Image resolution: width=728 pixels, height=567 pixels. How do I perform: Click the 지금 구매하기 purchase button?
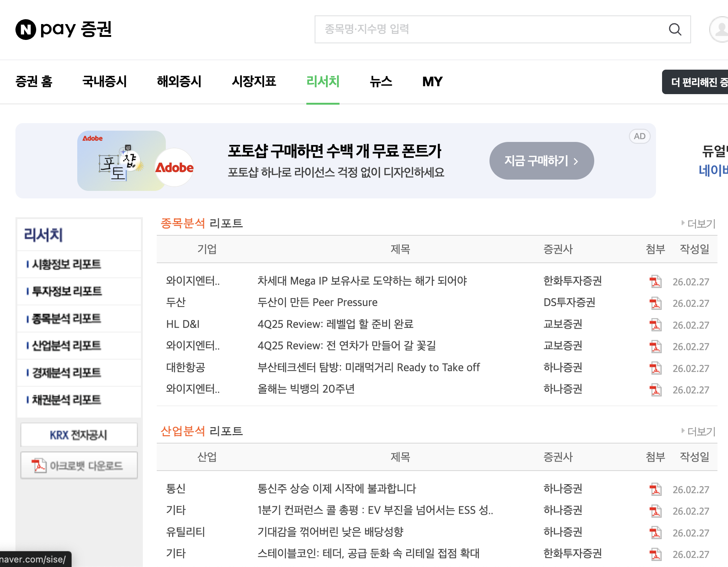(541, 160)
